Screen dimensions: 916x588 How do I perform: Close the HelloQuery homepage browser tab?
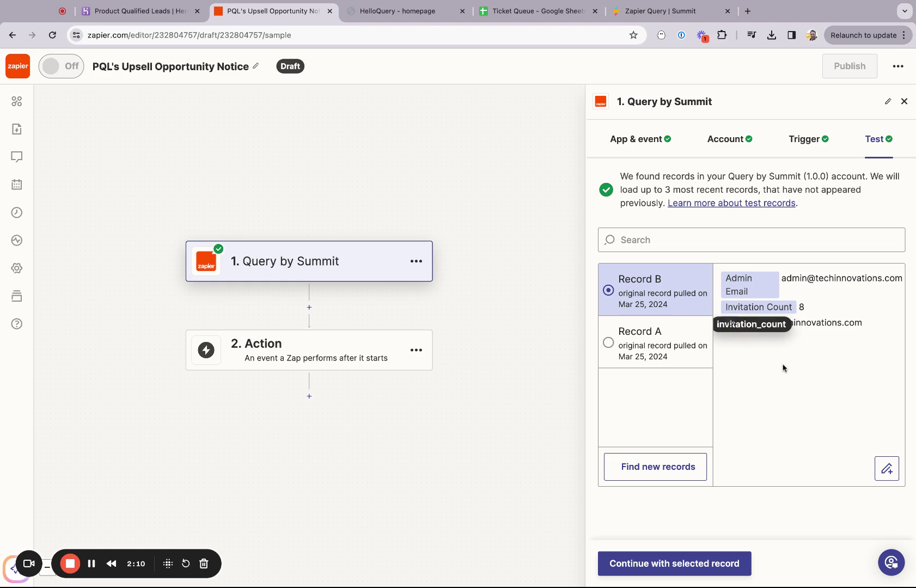tap(462, 11)
